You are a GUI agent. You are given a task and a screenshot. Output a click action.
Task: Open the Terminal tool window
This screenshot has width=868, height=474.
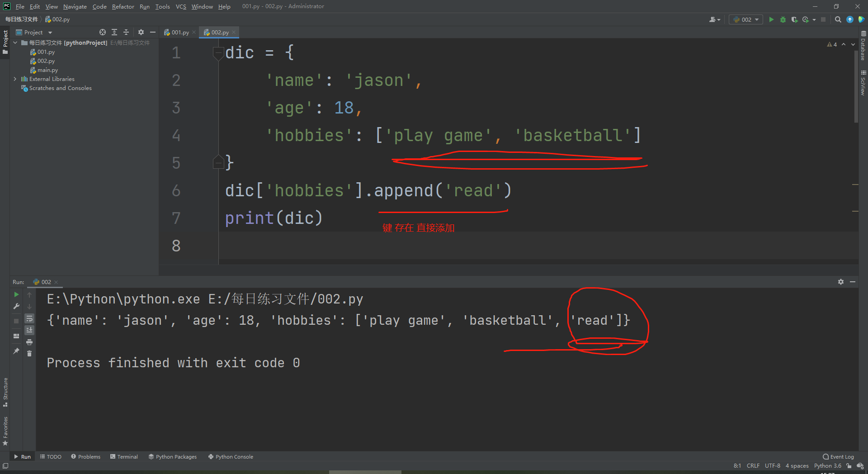pyautogui.click(x=124, y=457)
